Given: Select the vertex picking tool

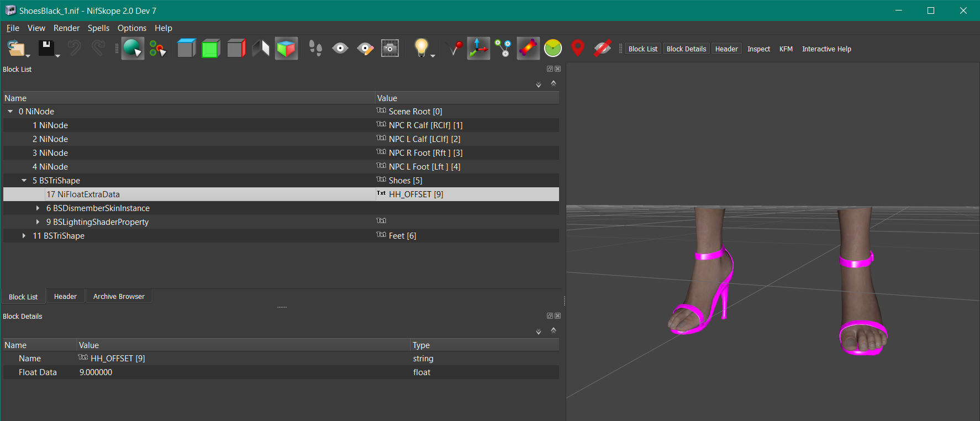Looking at the screenshot, I should click(x=157, y=49).
